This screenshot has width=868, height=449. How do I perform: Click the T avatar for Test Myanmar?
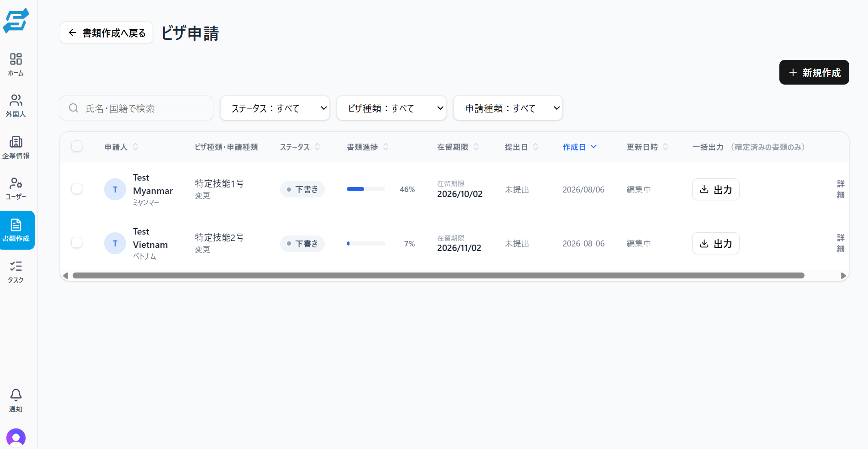pos(115,189)
